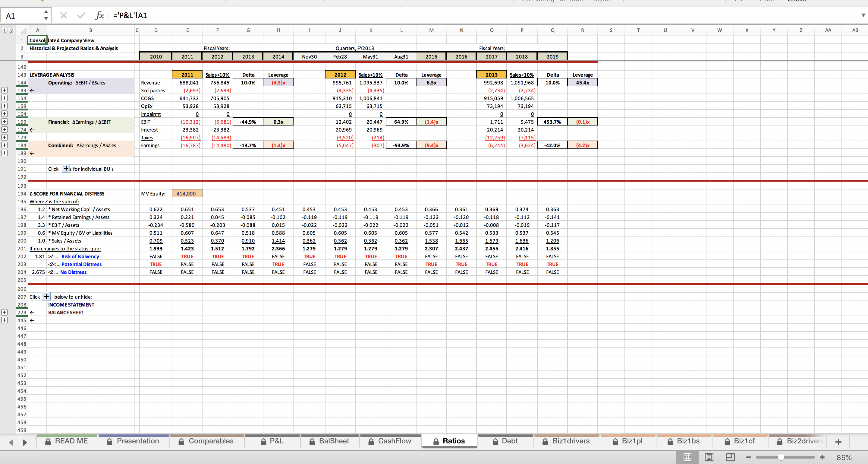This screenshot has height=464, width=868.
Task: Click the 'No Distress' label
Action: [74, 272]
